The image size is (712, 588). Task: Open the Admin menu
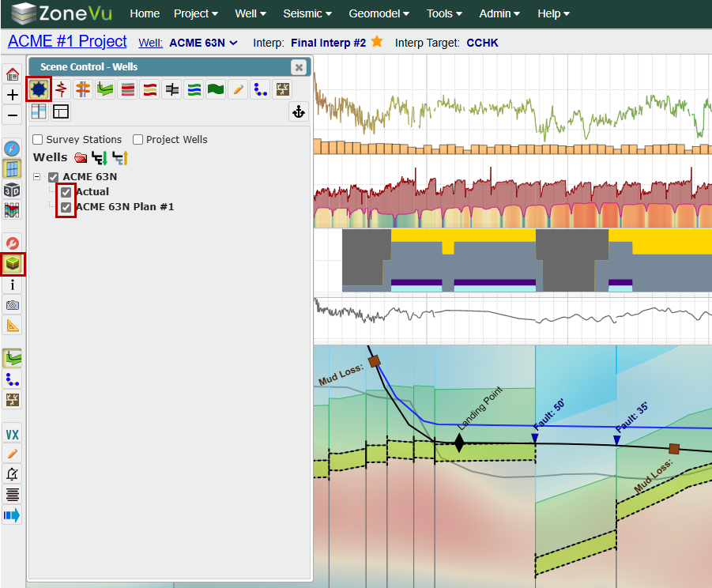pyautogui.click(x=499, y=13)
